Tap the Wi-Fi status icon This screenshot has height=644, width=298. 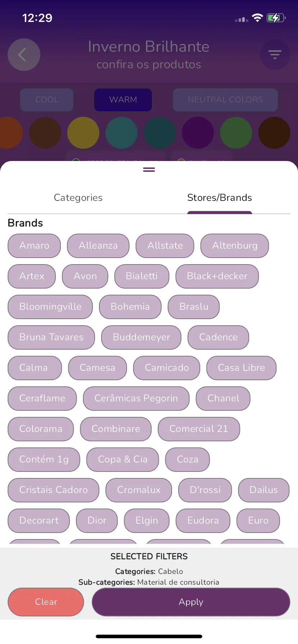point(257,18)
